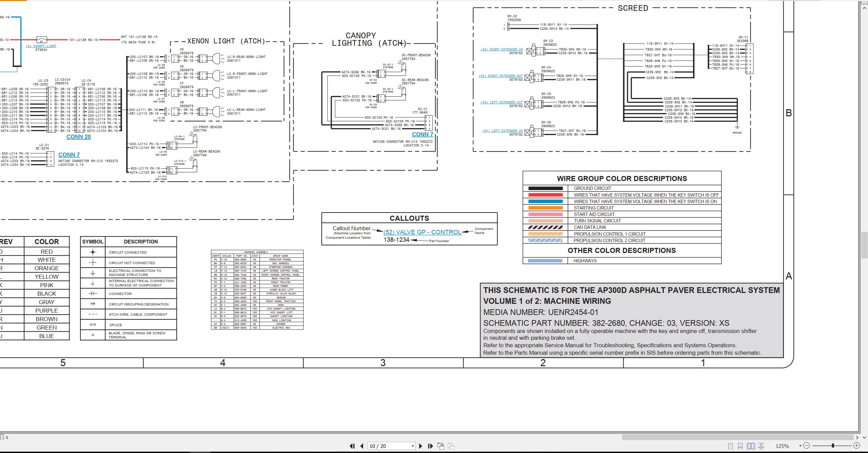868x453 pixels.
Task: Click the (52) VALVE GP - CONTROL link
Action: click(x=422, y=232)
